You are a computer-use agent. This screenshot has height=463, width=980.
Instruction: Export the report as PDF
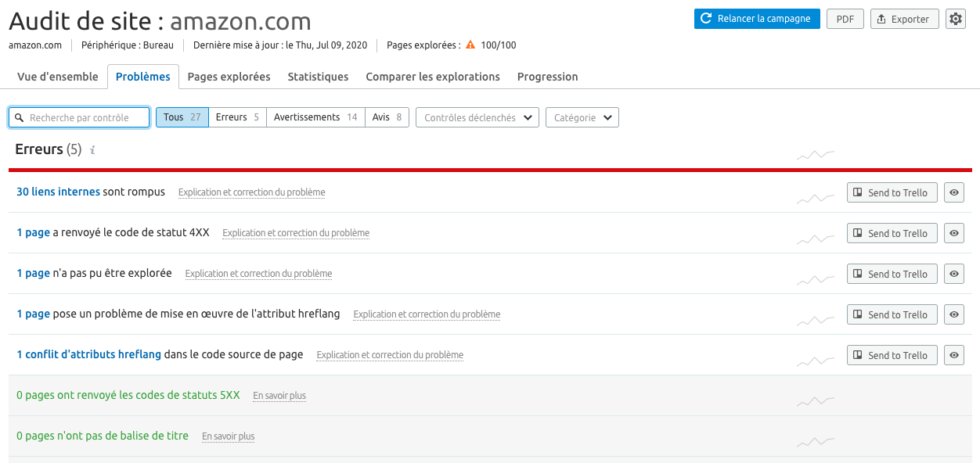tap(845, 19)
